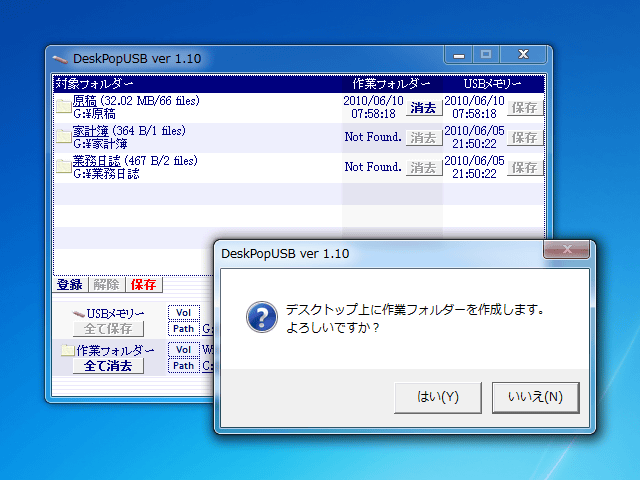Click Vol label in USBメモリー section
The height and width of the screenshot is (480, 640).
[x=184, y=313]
